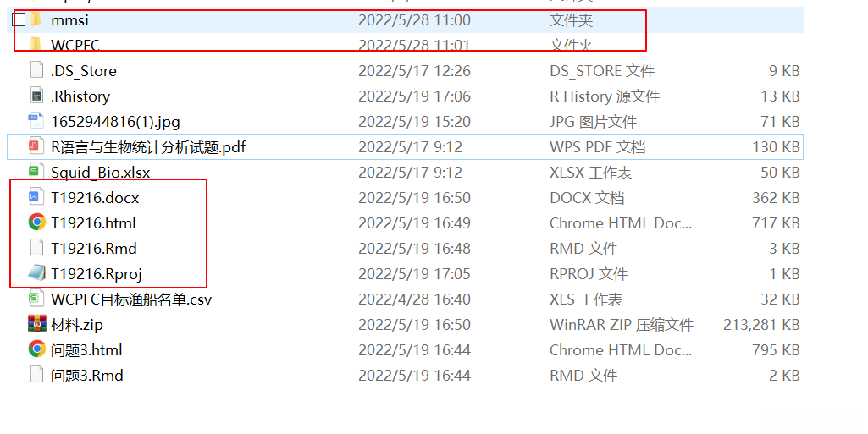
Task: Click the size 71 KB of the jpg
Action: 780,122
